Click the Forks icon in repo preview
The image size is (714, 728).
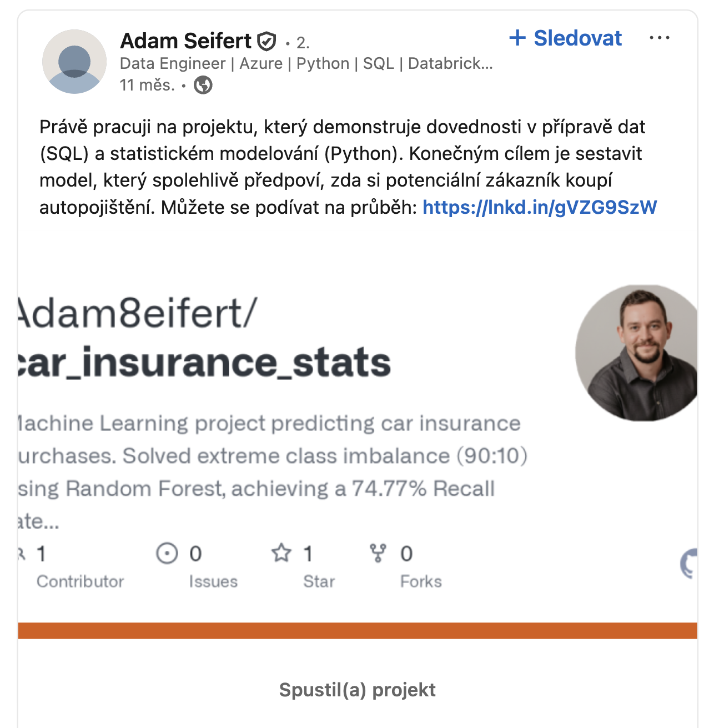(x=378, y=553)
